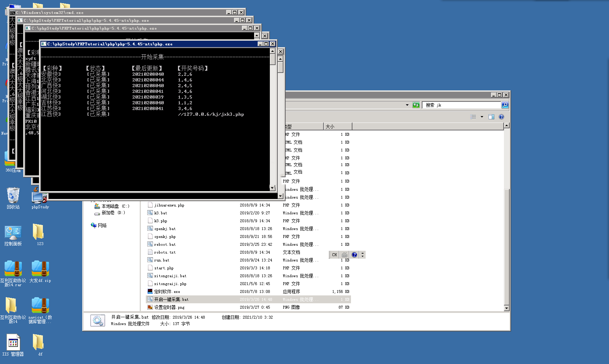The image size is (609, 364).
Task: Click the refresh button beside the address bar
Action: pyautogui.click(x=416, y=105)
